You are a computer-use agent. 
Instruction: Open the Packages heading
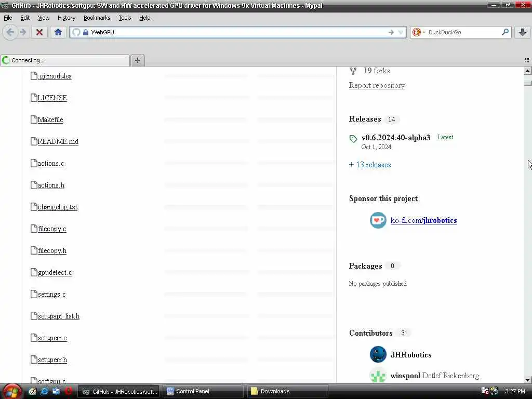365,265
